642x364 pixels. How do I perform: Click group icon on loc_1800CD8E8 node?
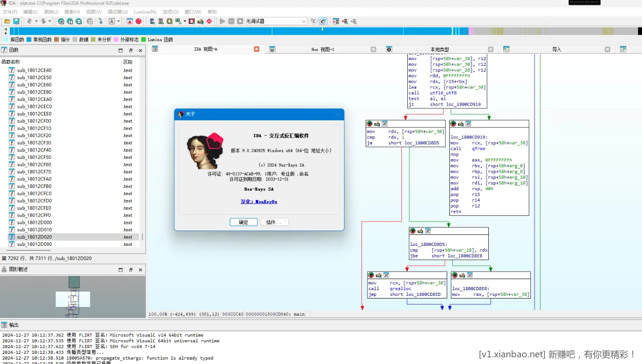[470, 275]
